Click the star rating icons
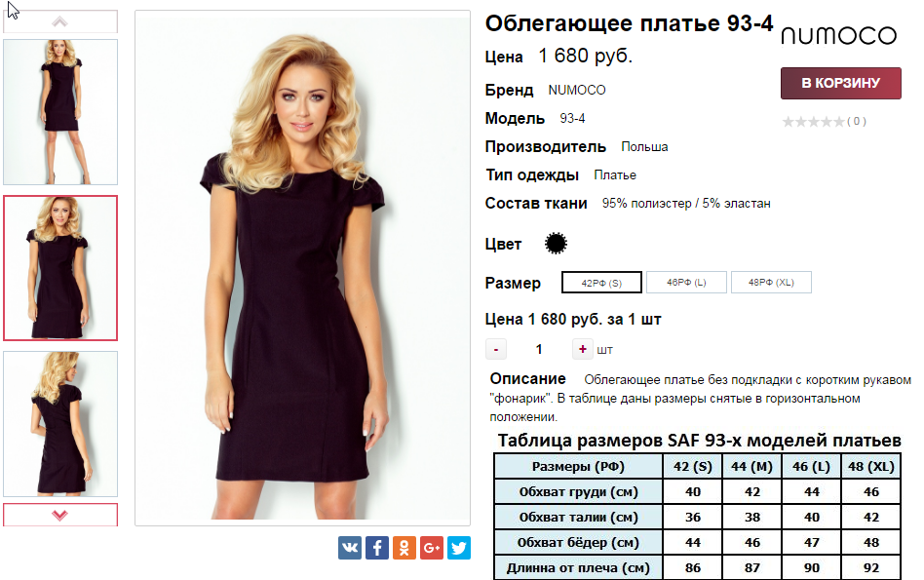 (813, 122)
